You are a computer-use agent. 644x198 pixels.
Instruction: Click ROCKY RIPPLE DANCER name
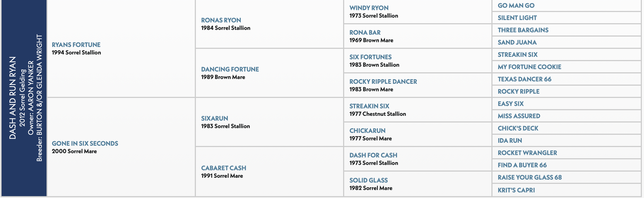click(383, 82)
